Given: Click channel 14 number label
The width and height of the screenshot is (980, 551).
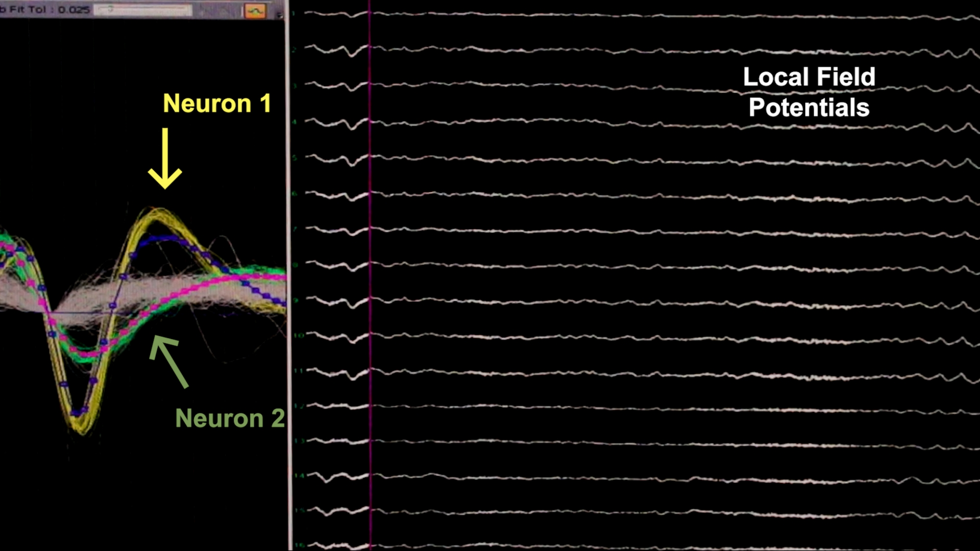Looking at the screenshot, I should (299, 476).
